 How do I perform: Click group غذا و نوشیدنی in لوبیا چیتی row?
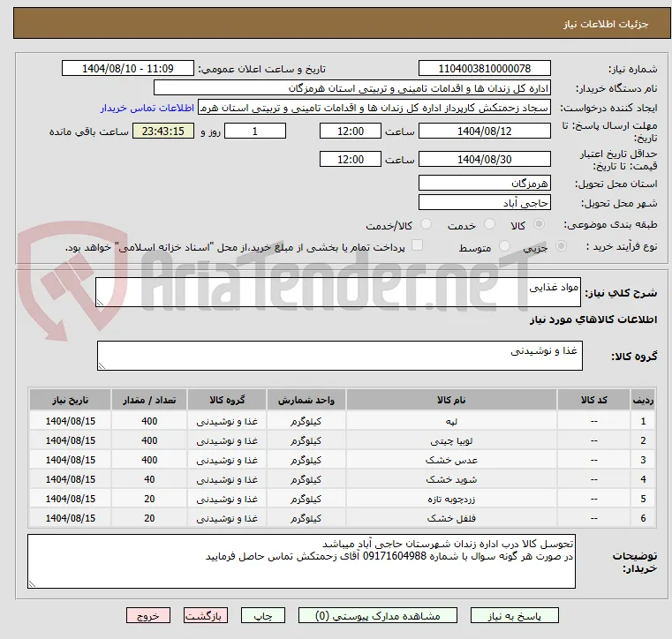[227, 440]
